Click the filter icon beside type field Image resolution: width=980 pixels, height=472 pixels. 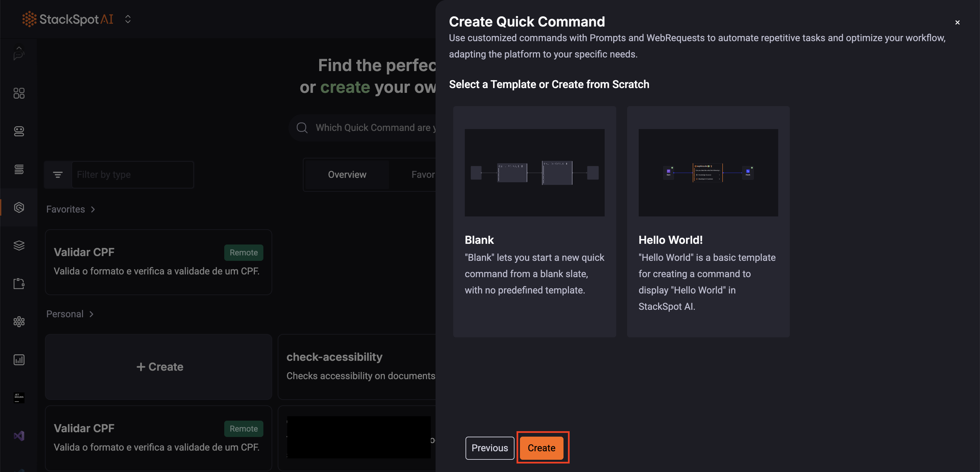click(58, 174)
